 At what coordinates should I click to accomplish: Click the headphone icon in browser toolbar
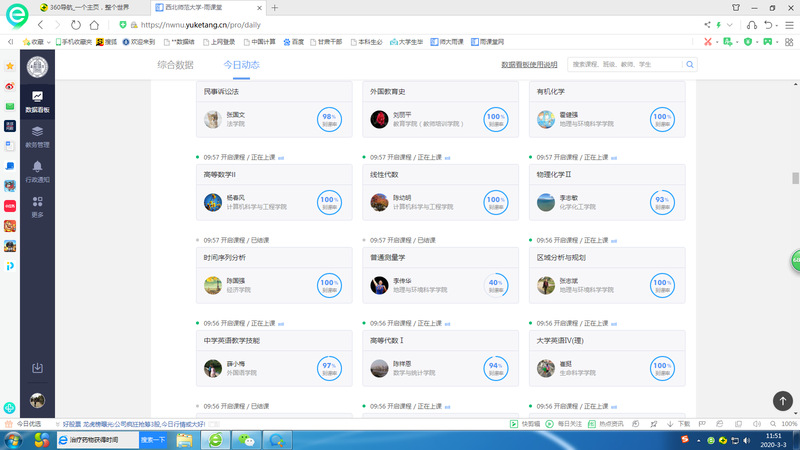coord(752,25)
